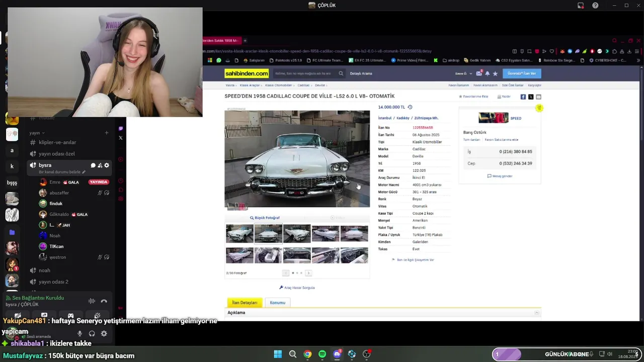Open sahibinden notifications bell
This screenshot has height=362, width=644.
487,73
